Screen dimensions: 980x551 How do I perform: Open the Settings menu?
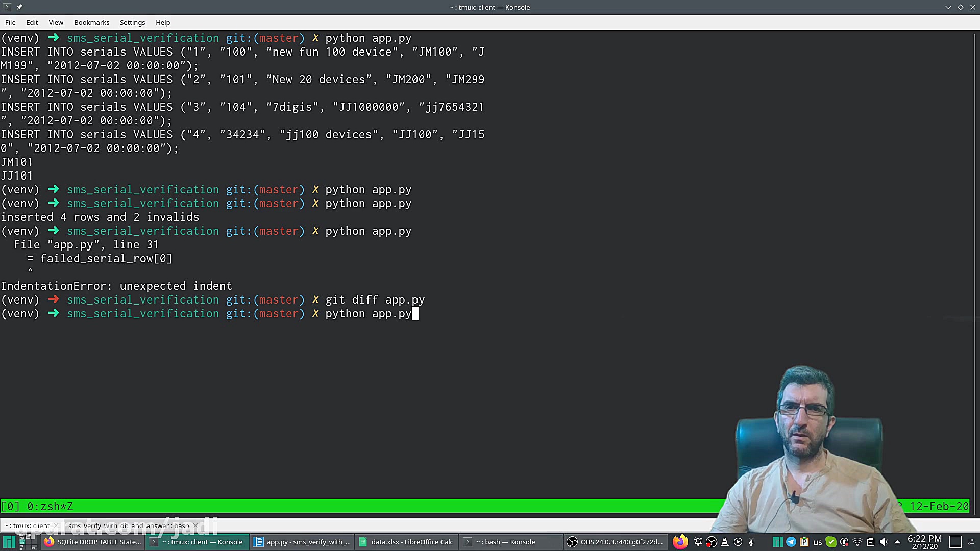(132, 22)
